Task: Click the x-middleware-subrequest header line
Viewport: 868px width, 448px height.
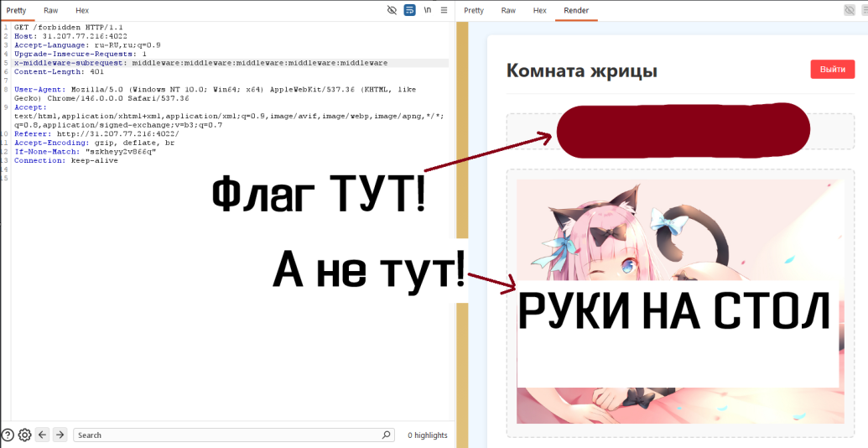Action: click(x=201, y=63)
